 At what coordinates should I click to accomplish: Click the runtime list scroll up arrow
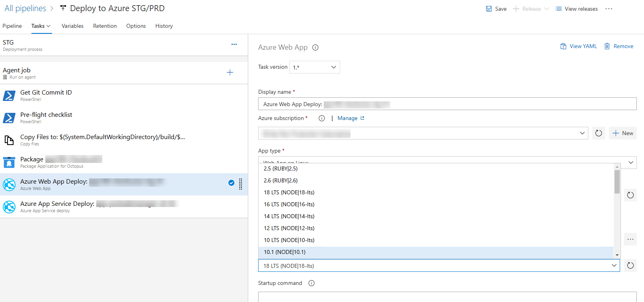pos(617,166)
